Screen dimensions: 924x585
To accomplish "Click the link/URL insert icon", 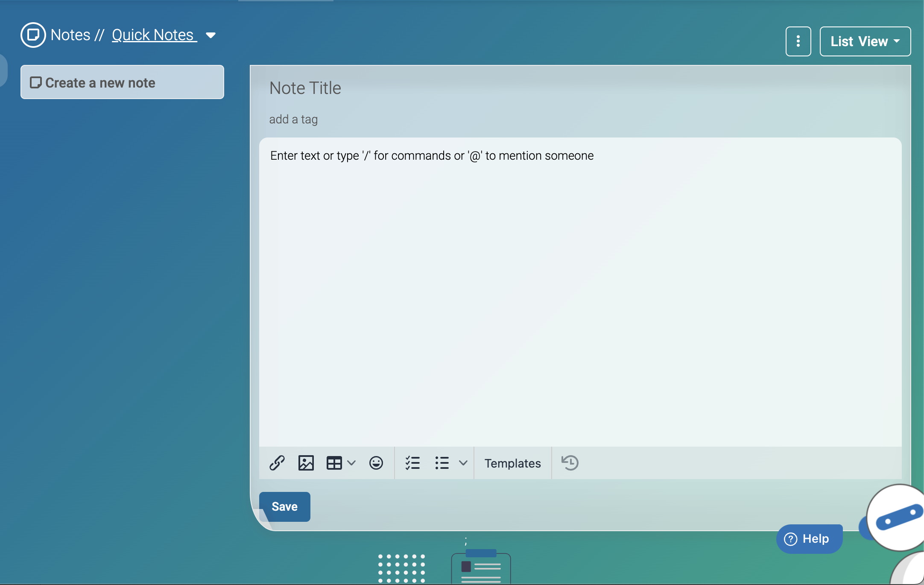I will pos(277,462).
